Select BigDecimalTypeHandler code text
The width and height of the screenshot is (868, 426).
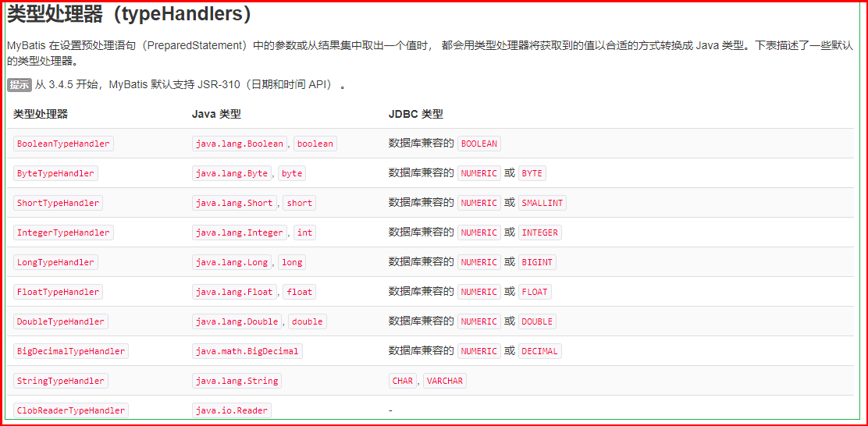point(71,351)
